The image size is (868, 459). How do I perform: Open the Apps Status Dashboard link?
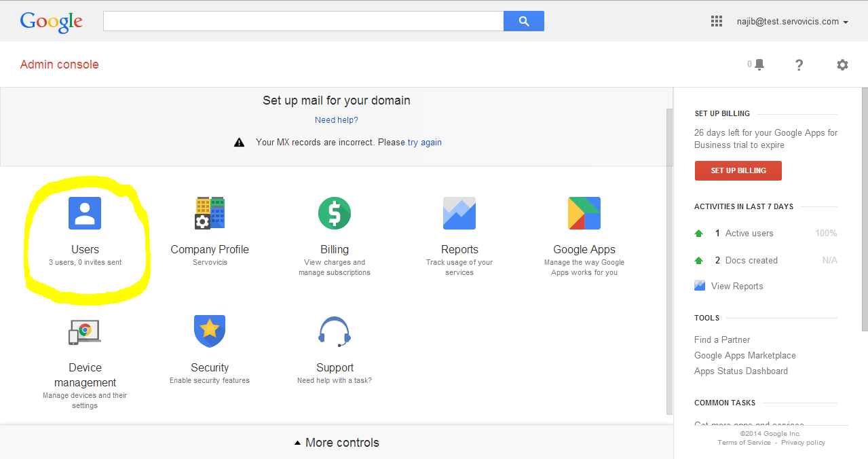click(741, 371)
